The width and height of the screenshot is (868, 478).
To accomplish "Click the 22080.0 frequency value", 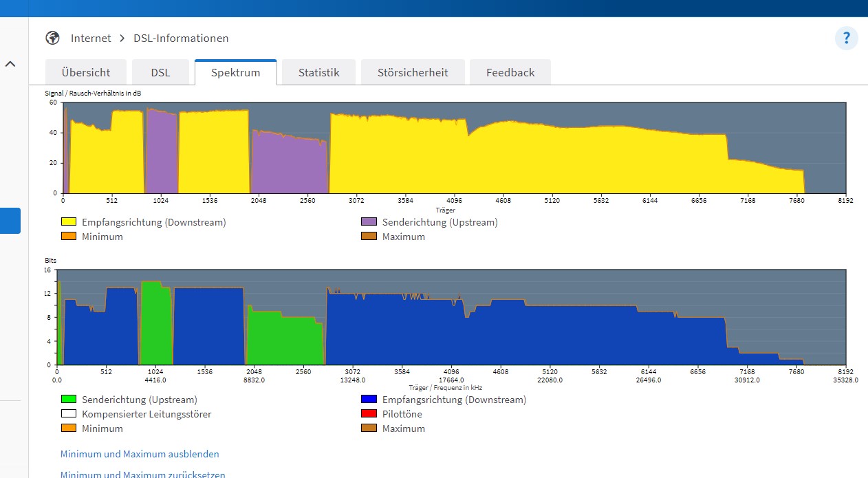I will point(550,380).
